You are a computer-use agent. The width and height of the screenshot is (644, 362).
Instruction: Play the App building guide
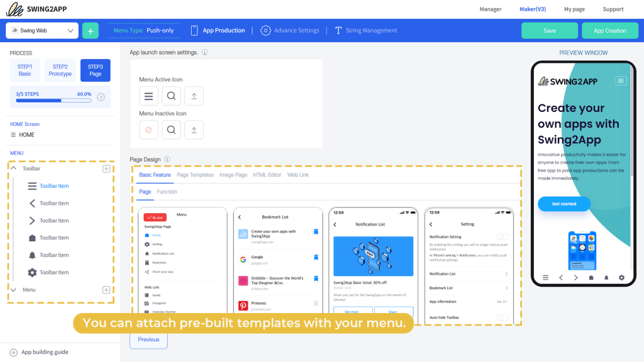click(39, 352)
